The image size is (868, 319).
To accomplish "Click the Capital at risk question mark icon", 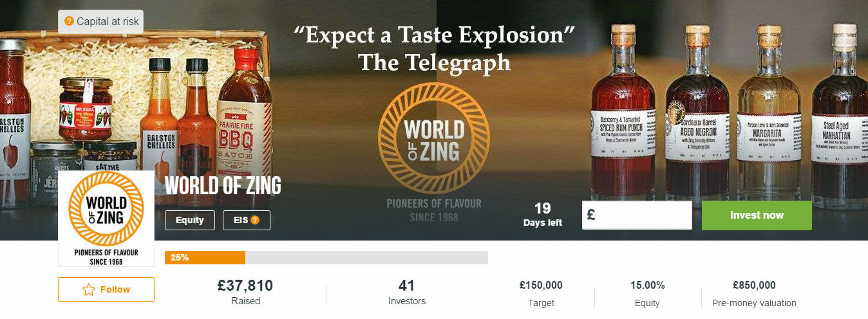I will pos(70,22).
